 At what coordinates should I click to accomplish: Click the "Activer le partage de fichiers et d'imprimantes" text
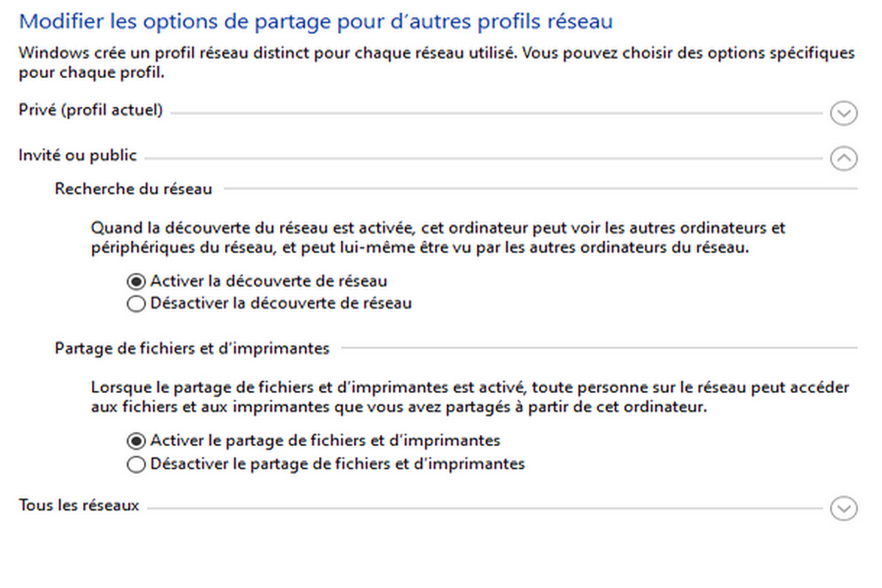coord(325,440)
